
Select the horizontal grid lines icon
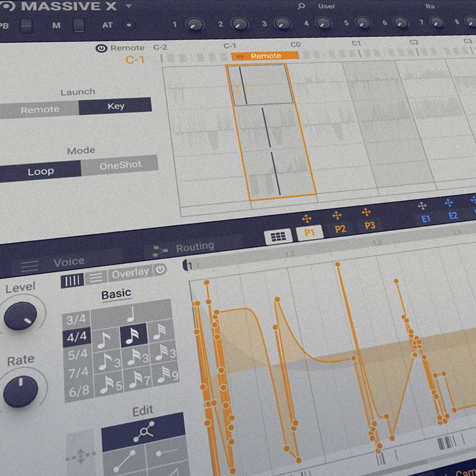pyautogui.click(x=96, y=277)
